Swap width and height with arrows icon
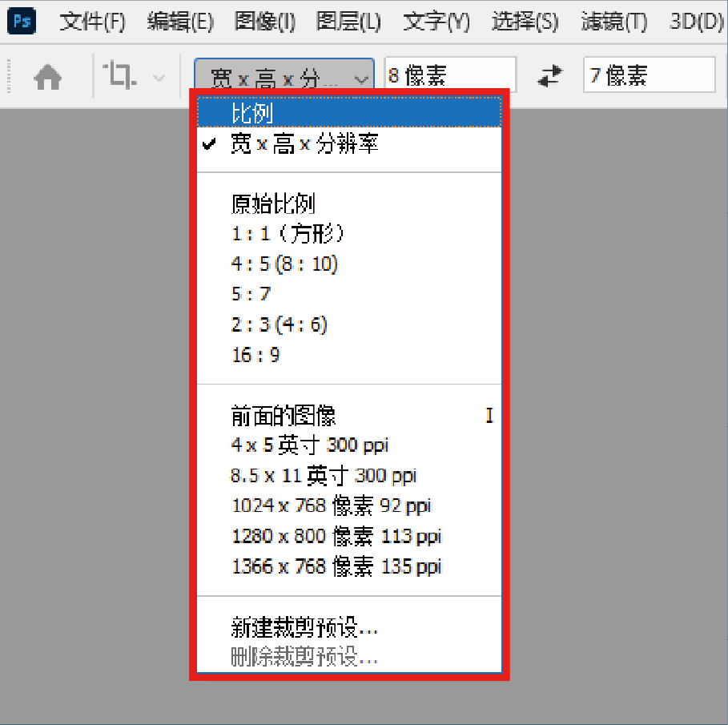The width and height of the screenshot is (728, 725). click(549, 76)
